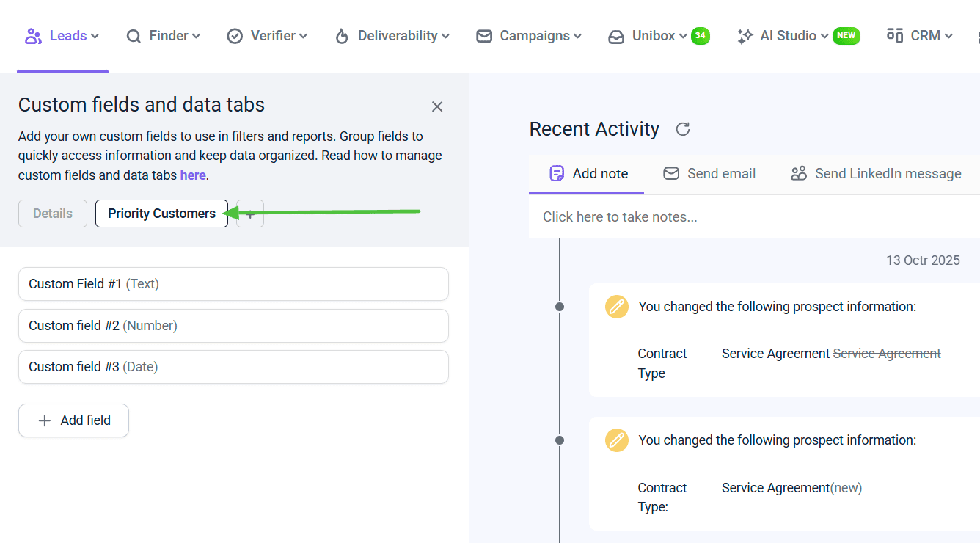Follow the 'here' help link

193,175
